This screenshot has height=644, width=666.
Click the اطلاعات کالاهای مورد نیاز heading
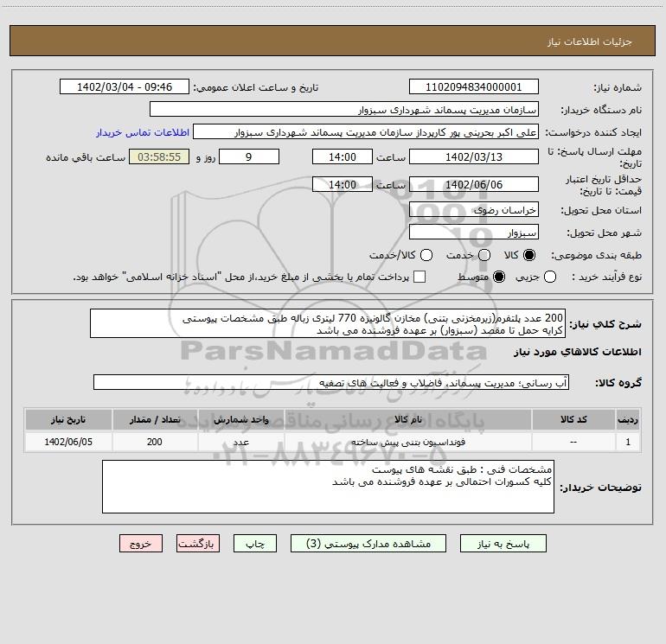click(x=578, y=352)
